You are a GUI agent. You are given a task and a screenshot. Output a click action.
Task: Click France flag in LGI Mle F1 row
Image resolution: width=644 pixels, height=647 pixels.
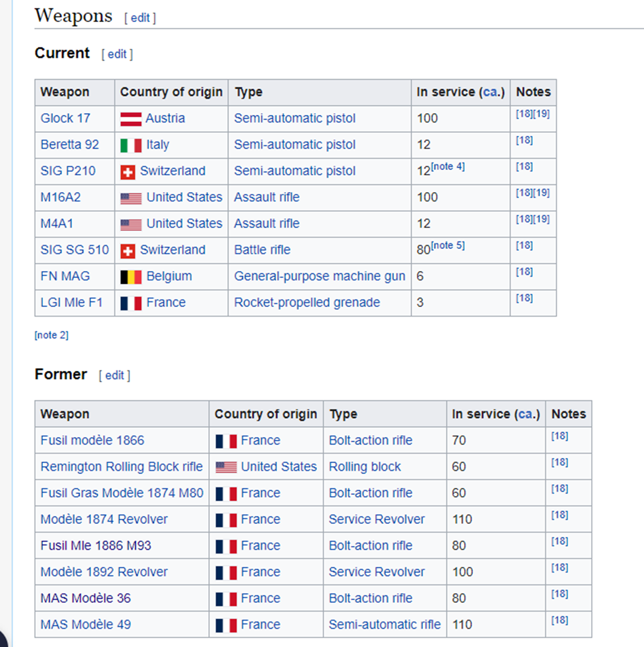[x=131, y=303]
